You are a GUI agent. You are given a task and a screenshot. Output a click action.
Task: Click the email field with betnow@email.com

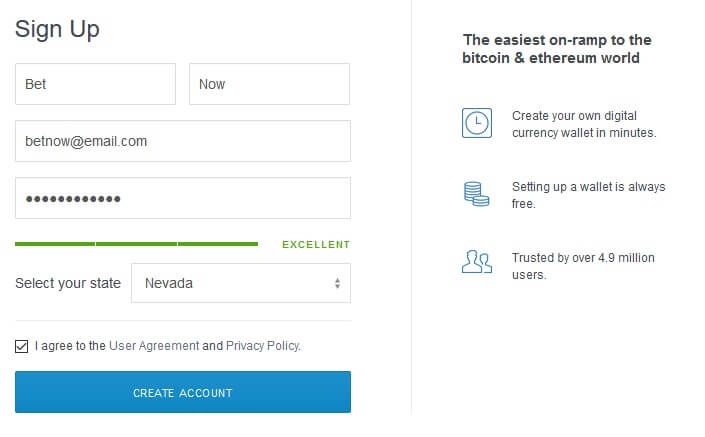pyautogui.click(x=183, y=141)
